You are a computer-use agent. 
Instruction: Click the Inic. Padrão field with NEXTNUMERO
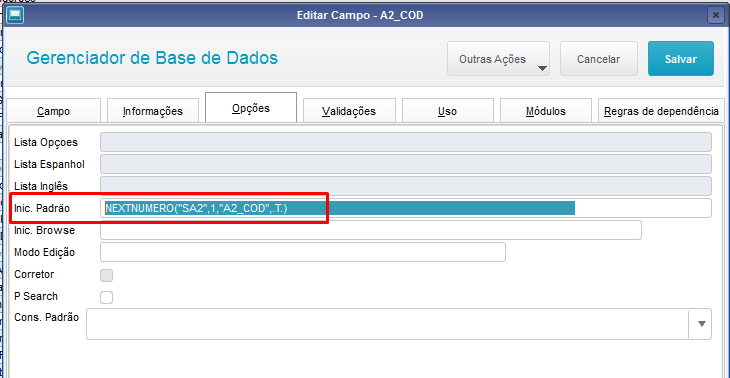406,208
